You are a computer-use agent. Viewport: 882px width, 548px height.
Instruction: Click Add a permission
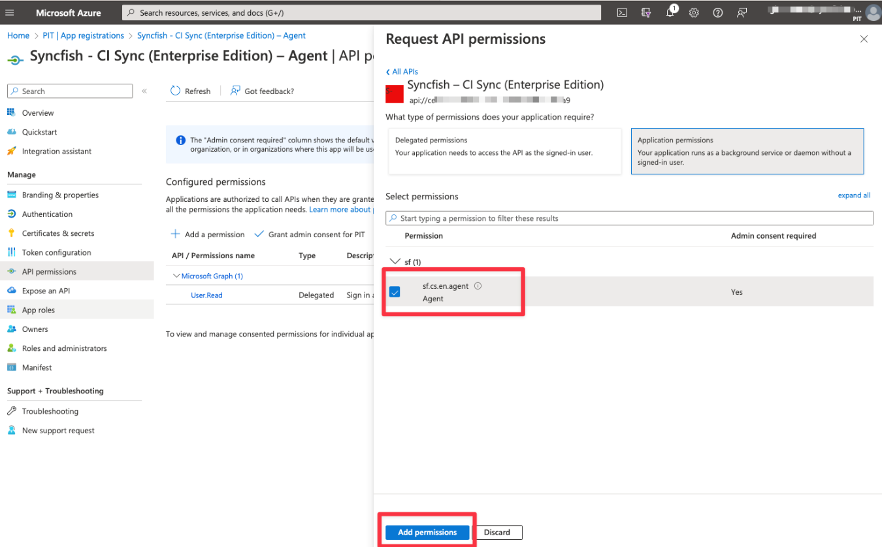pos(208,234)
